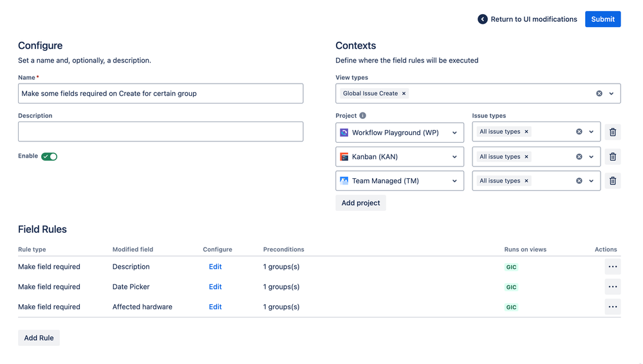Click Submit button

[x=602, y=19]
